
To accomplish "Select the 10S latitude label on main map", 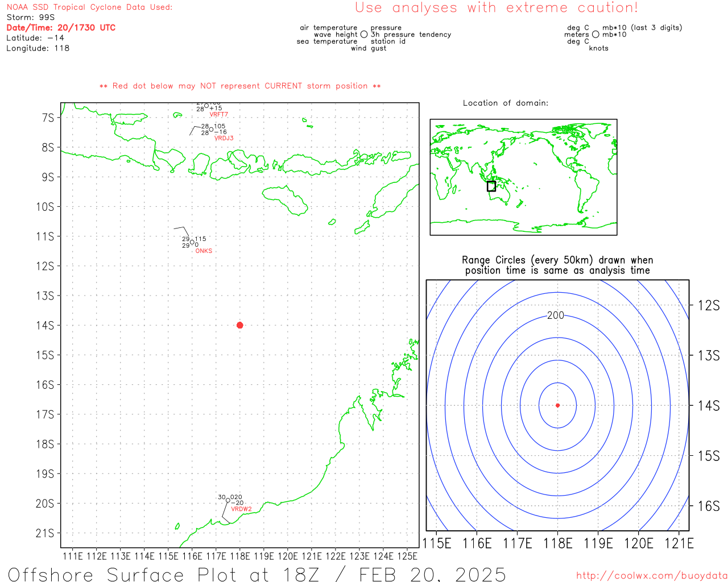I will (45, 207).
